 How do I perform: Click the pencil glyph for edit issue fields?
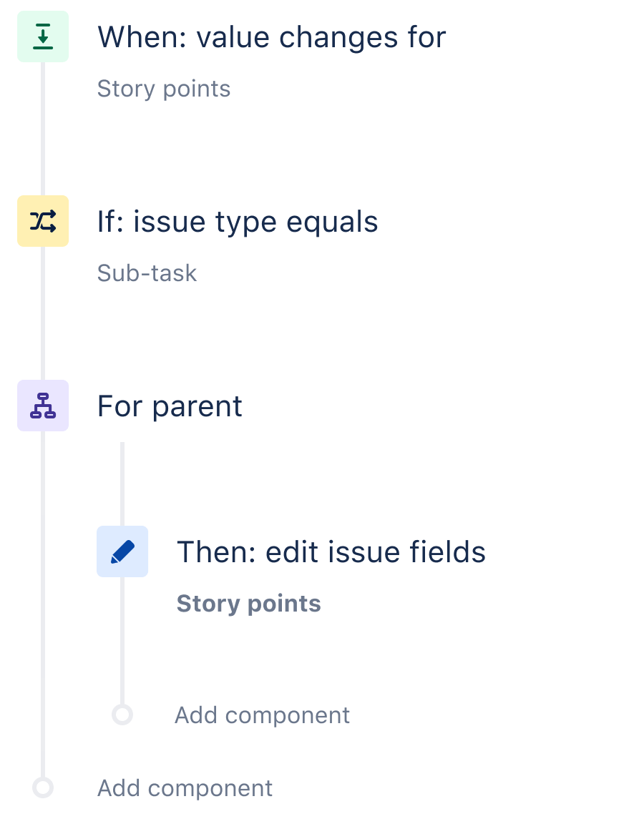(x=122, y=551)
